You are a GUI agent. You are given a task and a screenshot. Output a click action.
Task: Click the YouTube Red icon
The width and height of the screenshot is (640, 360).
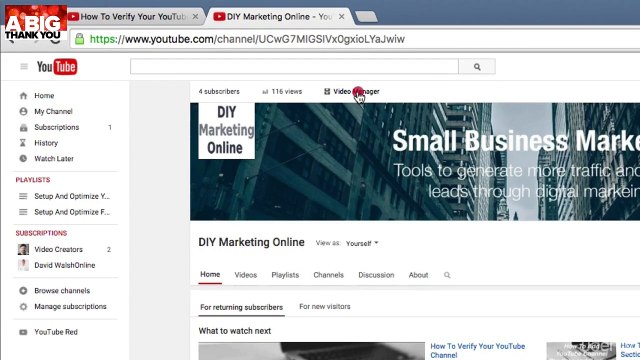pyautogui.click(x=23, y=332)
